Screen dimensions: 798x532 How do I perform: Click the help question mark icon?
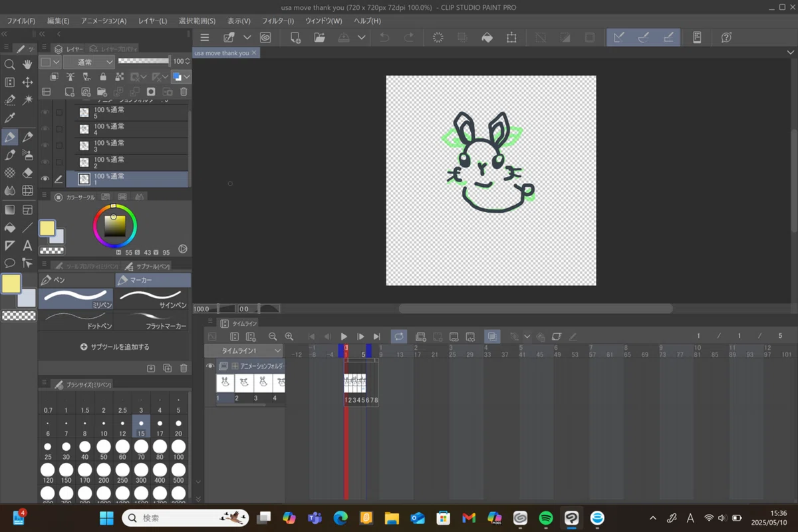(727, 38)
